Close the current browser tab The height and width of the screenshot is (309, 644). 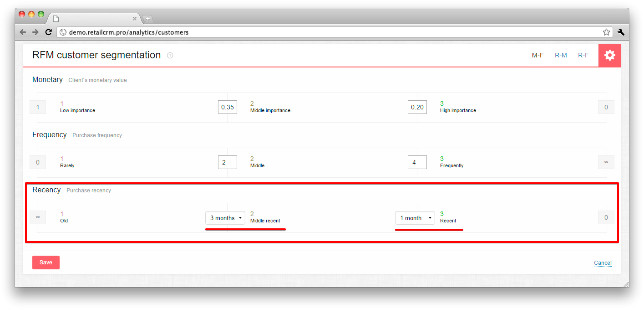pos(135,19)
